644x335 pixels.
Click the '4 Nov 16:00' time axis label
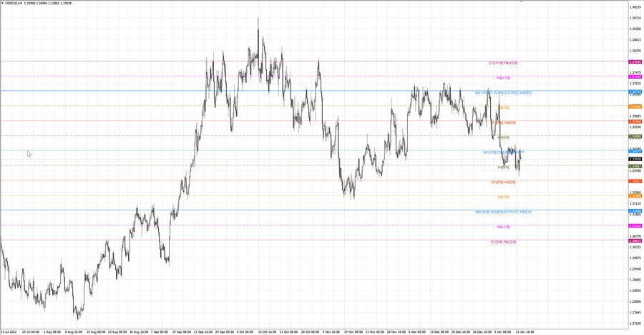click(331, 331)
